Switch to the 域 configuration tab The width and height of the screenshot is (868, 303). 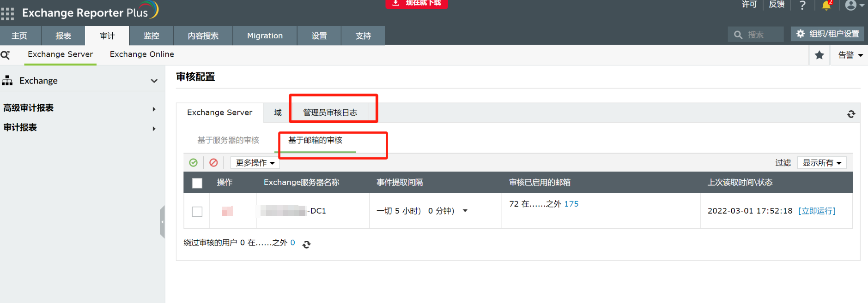(x=278, y=113)
